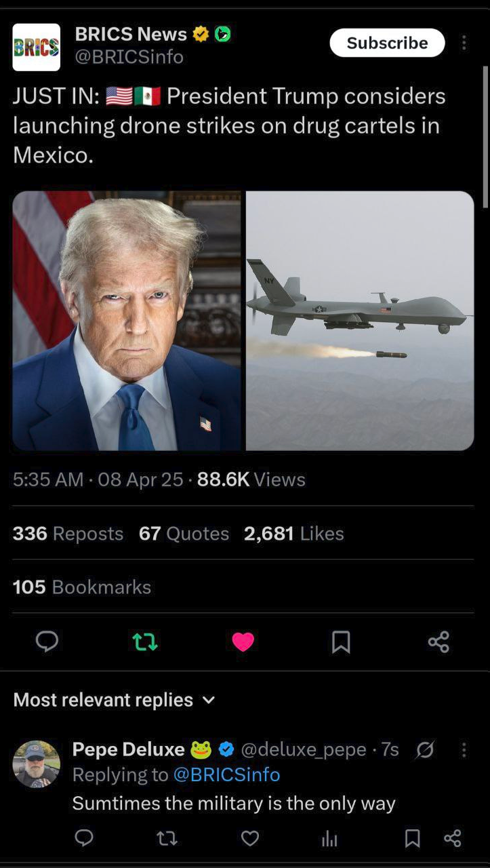Share Pepe Deluxe's reply

point(452,839)
